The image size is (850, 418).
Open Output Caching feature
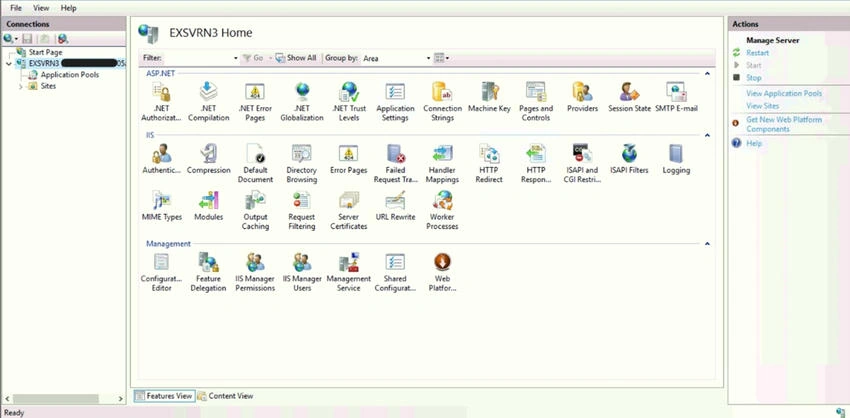coord(255,210)
